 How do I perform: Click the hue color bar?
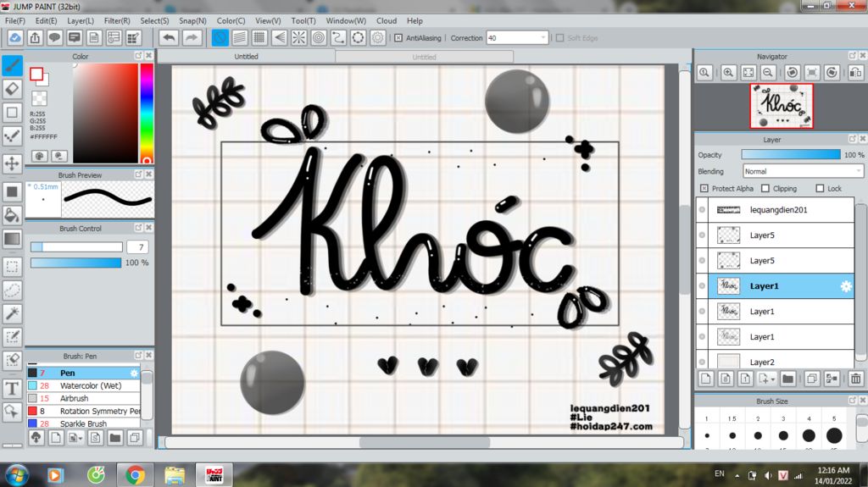[147, 113]
